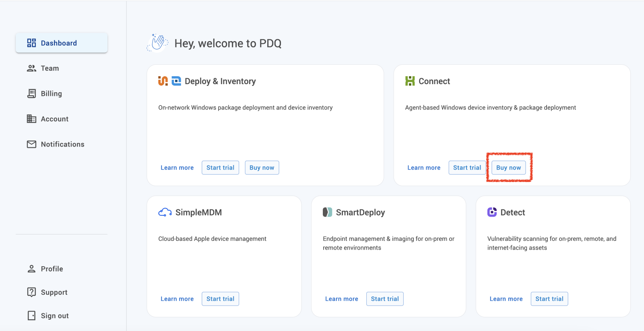
Task: Click 'Endpoint management & imaging' description text
Action: [388, 243]
